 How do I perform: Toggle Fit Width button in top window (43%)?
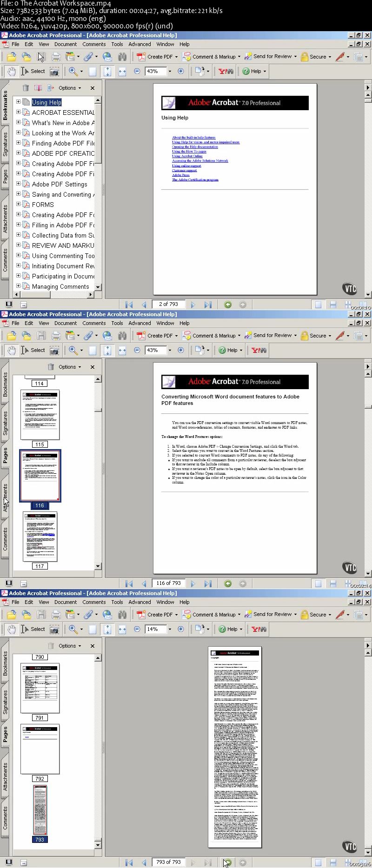pos(122,71)
